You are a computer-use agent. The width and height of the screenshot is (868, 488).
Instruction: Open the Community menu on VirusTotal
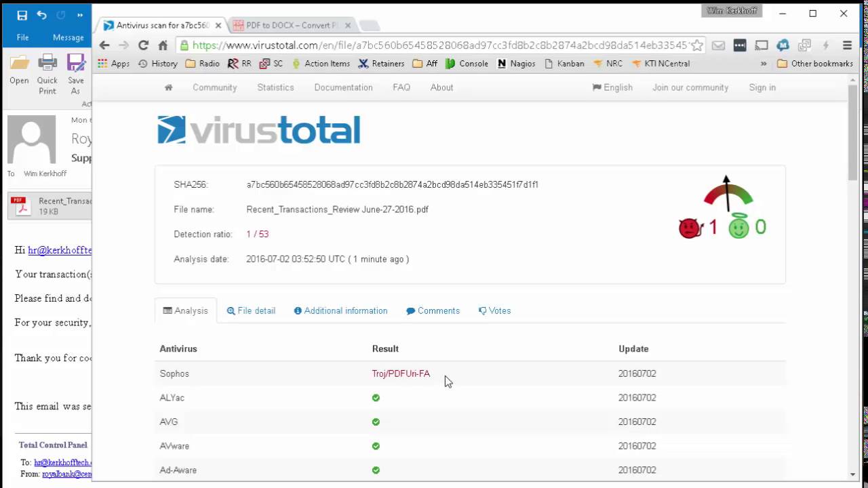coord(214,87)
